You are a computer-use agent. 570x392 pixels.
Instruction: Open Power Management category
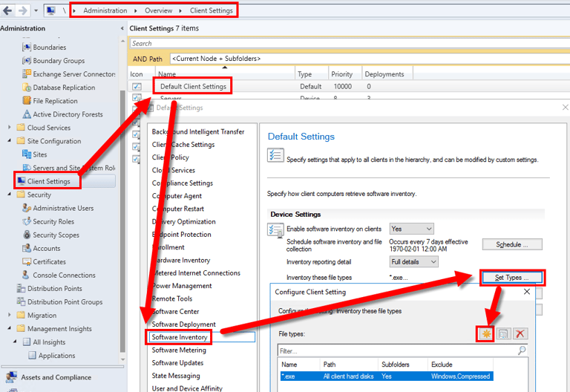182,286
